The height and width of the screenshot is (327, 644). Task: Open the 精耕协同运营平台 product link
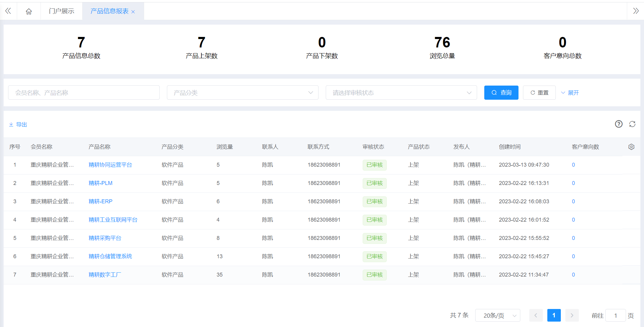(110, 165)
